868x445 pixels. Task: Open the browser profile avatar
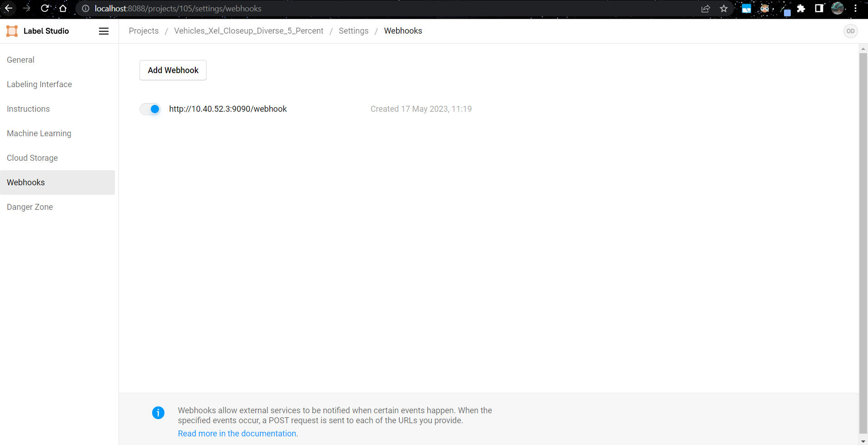coord(838,8)
